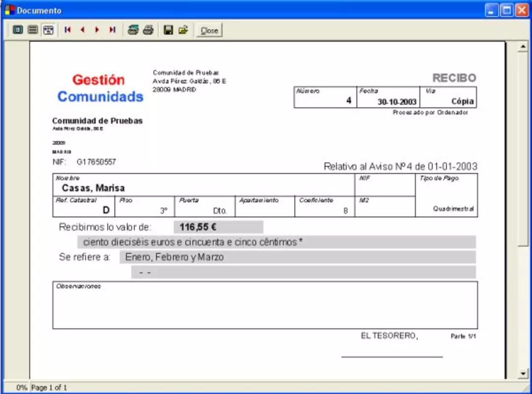Click the 'Apartamiento' field label
This screenshot has height=394, width=532.
tap(259, 200)
